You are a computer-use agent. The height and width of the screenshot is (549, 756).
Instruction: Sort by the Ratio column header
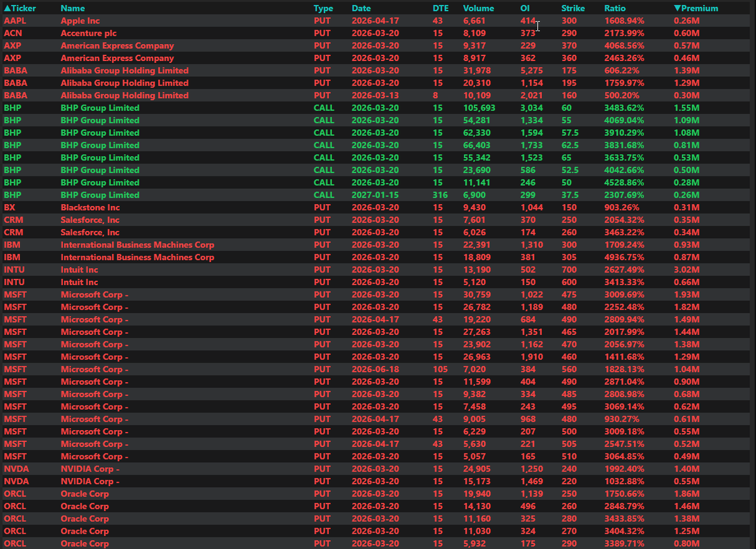point(615,8)
